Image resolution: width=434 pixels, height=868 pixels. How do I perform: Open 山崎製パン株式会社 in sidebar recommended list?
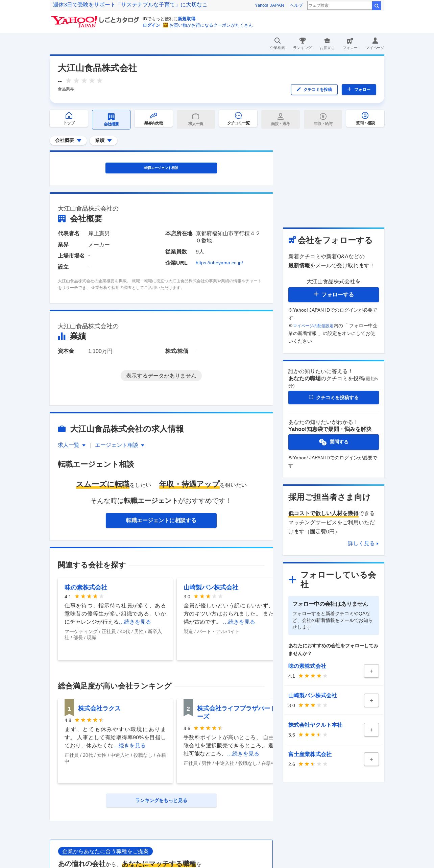313,695
